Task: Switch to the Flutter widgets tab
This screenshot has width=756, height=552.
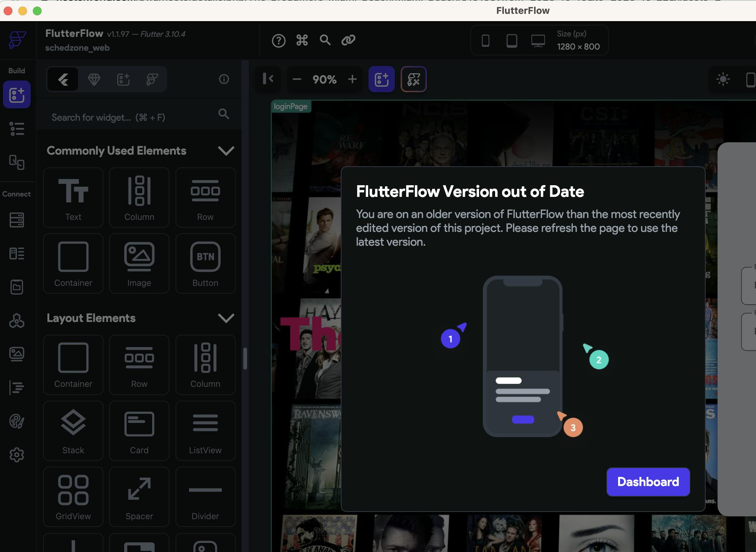Action: [x=63, y=79]
